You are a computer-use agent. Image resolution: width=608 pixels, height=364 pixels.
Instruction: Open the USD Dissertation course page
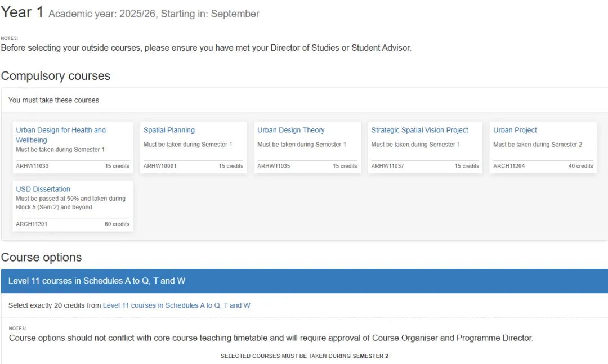(x=43, y=189)
